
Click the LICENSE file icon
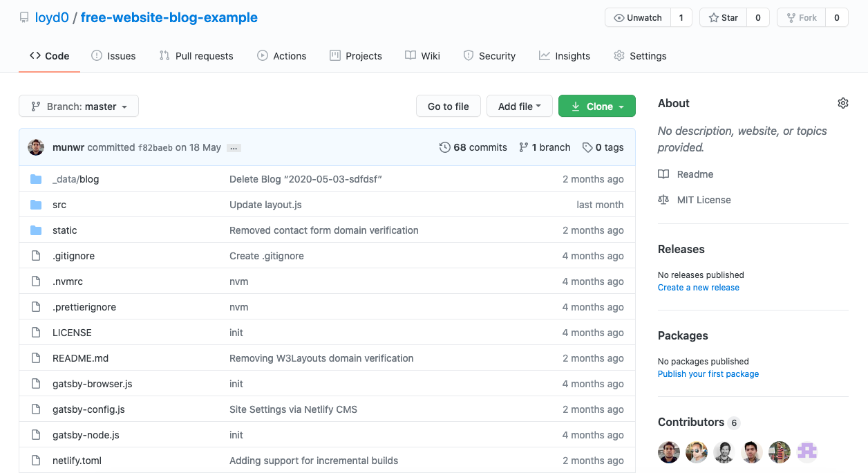(x=36, y=333)
